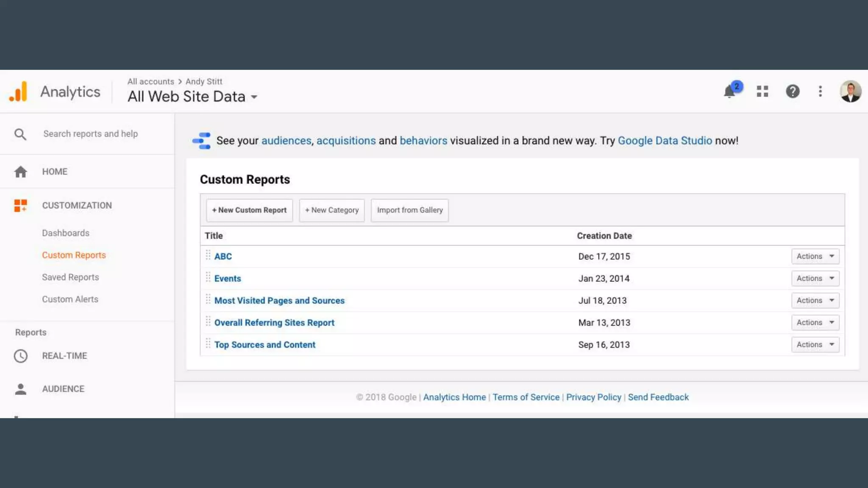Open the Google Data Studio link
Viewport: 868px width, 488px height.
pos(665,141)
